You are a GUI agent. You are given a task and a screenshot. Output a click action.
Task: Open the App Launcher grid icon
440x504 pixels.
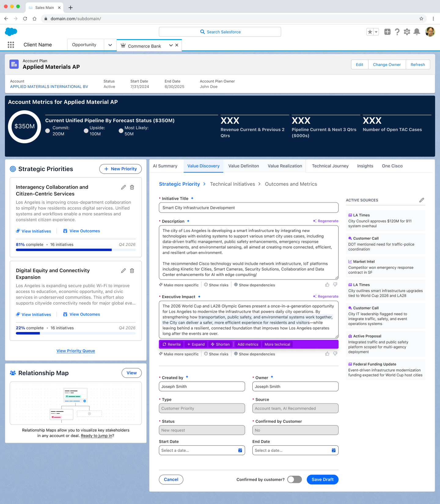pos(11,45)
